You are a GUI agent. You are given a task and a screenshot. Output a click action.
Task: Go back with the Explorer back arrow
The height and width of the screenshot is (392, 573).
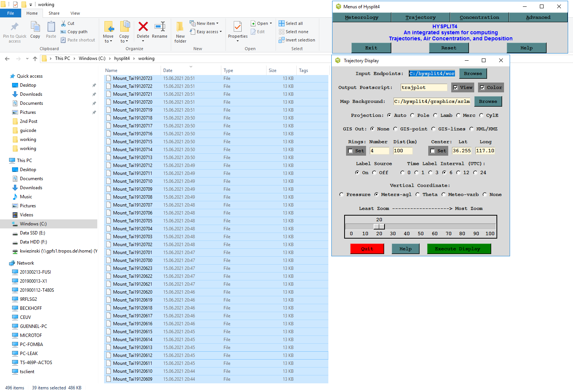click(x=7, y=58)
